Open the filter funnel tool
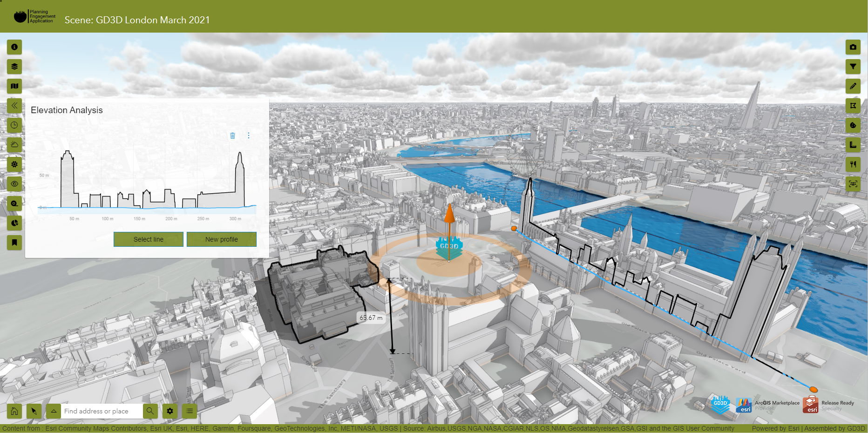The height and width of the screenshot is (433, 868). point(853,67)
